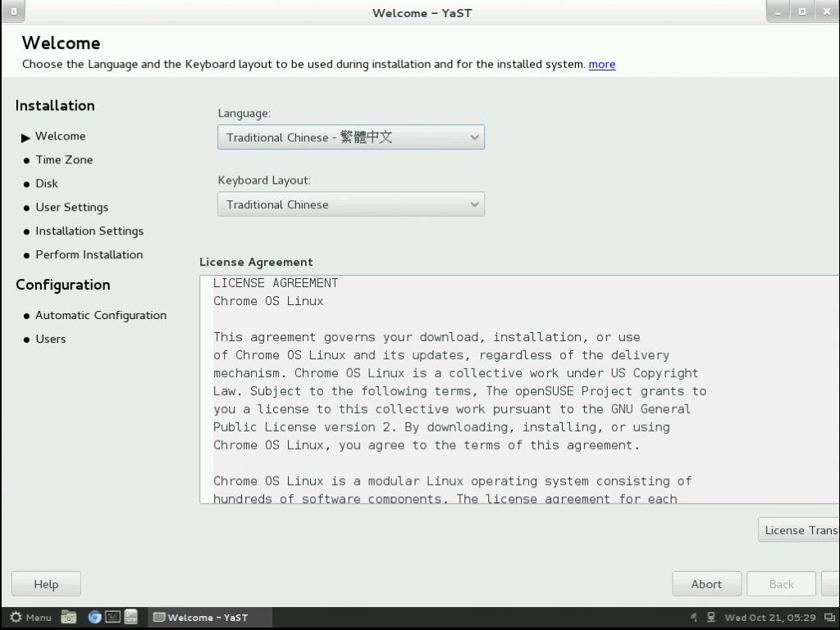840x630 pixels.
Task: Select the Time Zone step
Action: [64, 160]
